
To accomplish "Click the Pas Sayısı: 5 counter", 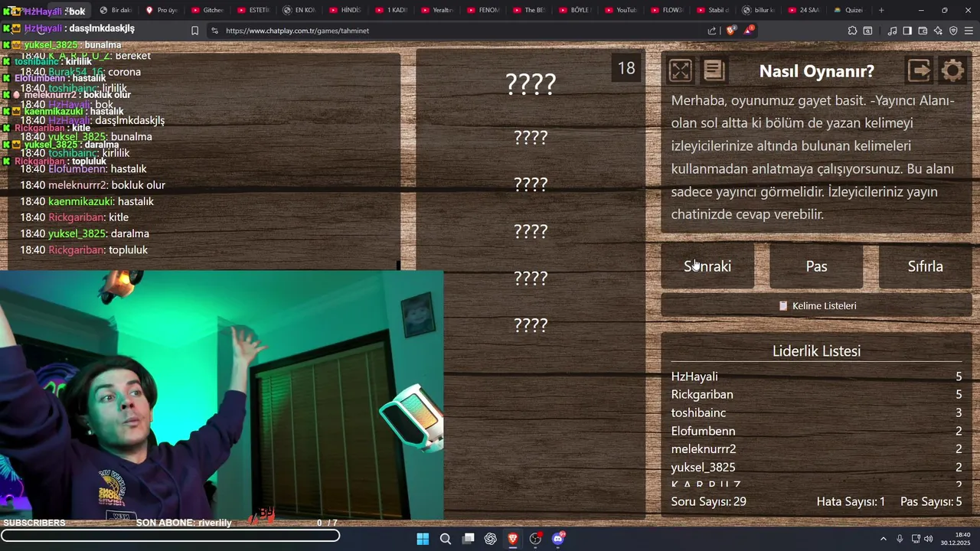I will [x=931, y=501].
